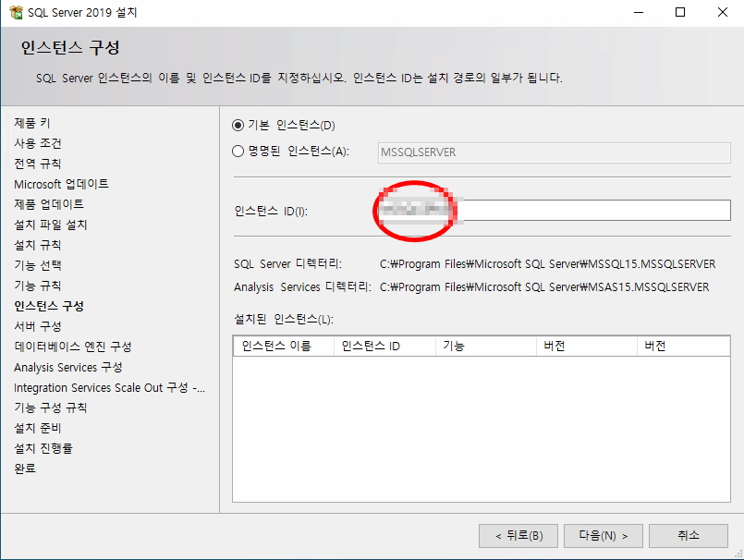Click the 설치 준비 step
The width and height of the screenshot is (744, 560).
pyautogui.click(x=38, y=428)
